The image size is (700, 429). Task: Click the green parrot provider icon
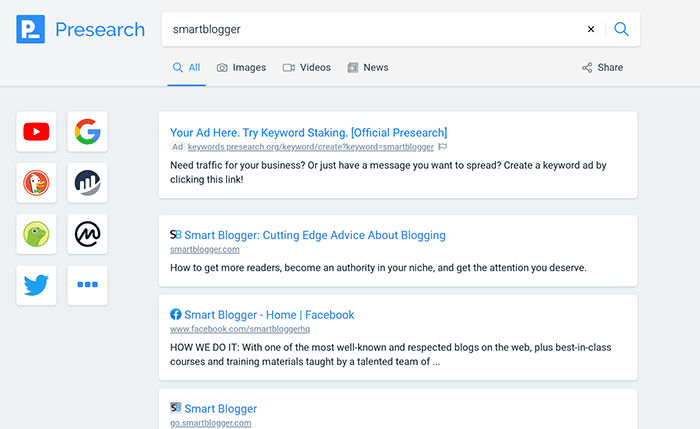36,235
